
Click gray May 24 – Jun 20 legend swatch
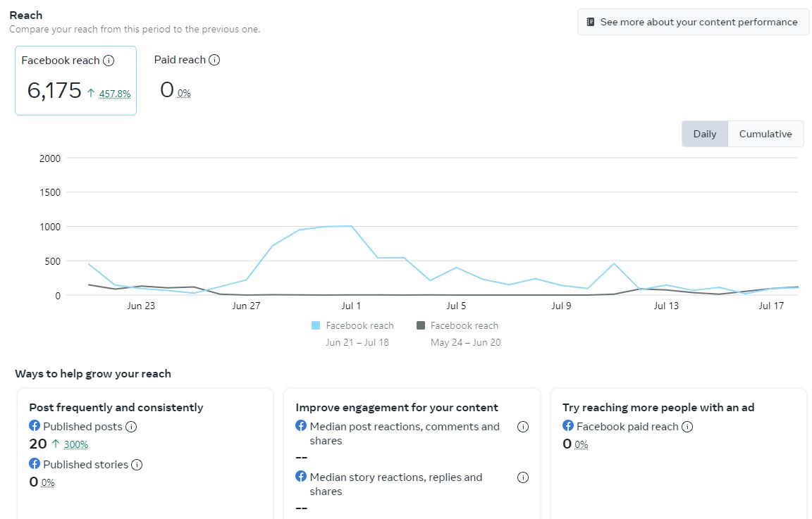point(421,325)
